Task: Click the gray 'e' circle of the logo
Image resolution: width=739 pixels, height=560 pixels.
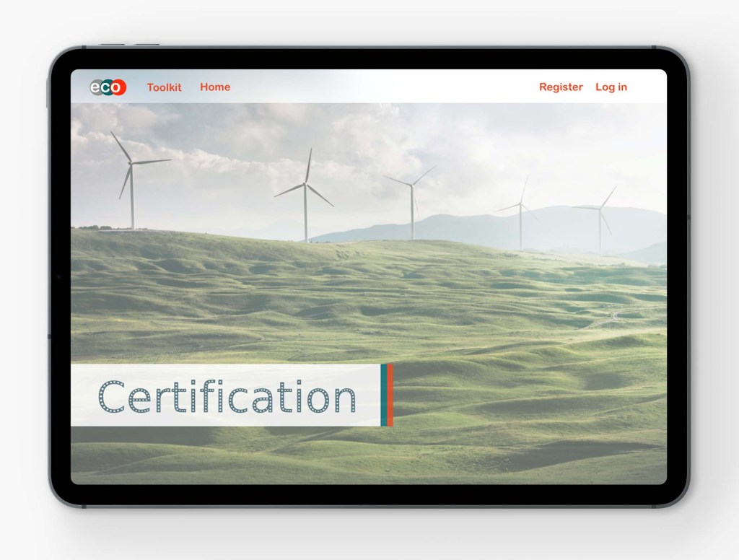Action: [97, 87]
